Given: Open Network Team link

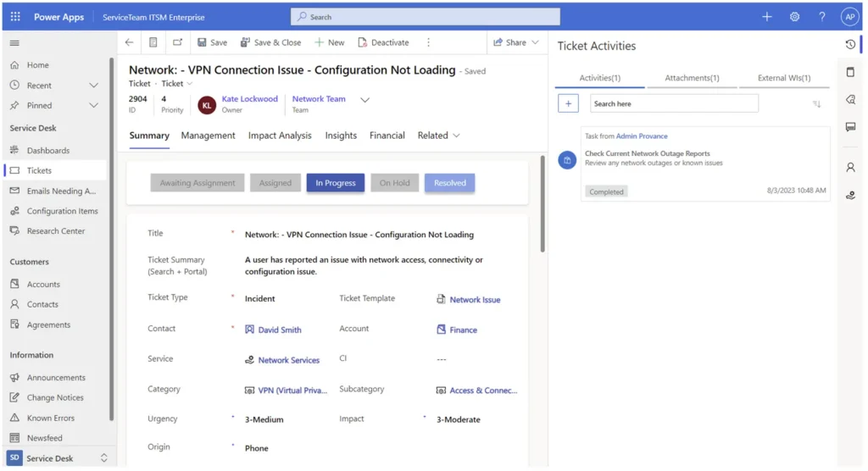Looking at the screenshot, I should 319,98.
